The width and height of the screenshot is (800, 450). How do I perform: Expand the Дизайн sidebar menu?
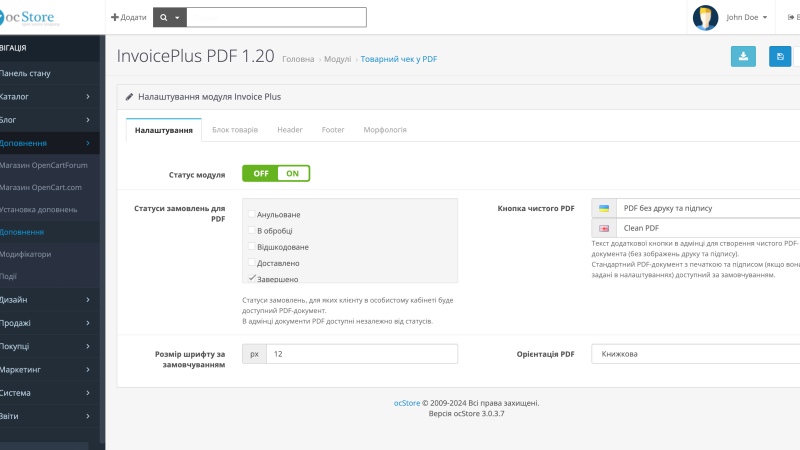pos(49,299)
